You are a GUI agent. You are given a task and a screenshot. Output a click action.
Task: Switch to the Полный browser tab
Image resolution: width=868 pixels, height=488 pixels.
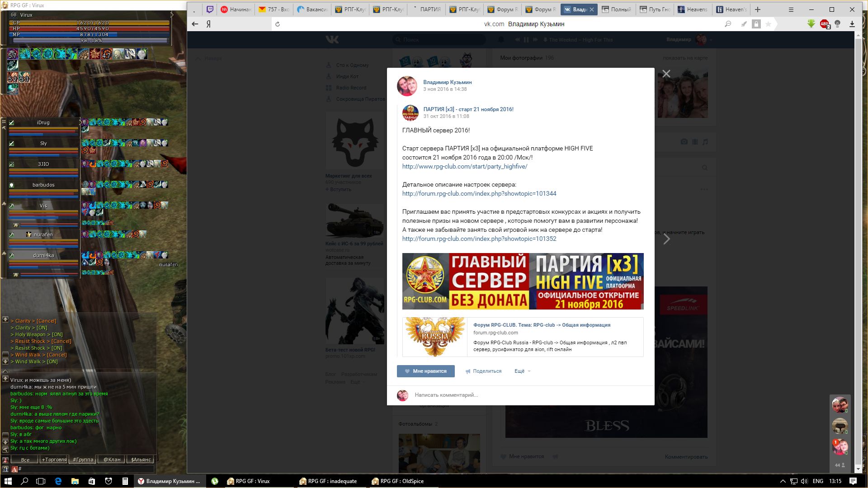616,9
